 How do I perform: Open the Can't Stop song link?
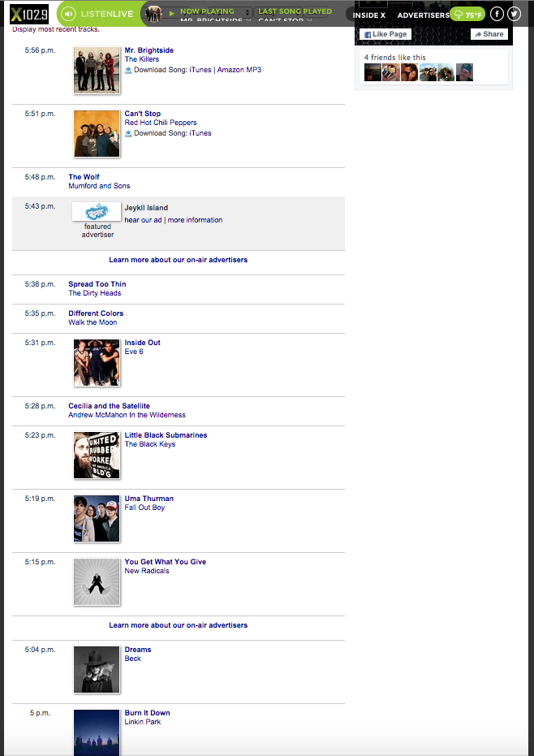coord(143,114)
